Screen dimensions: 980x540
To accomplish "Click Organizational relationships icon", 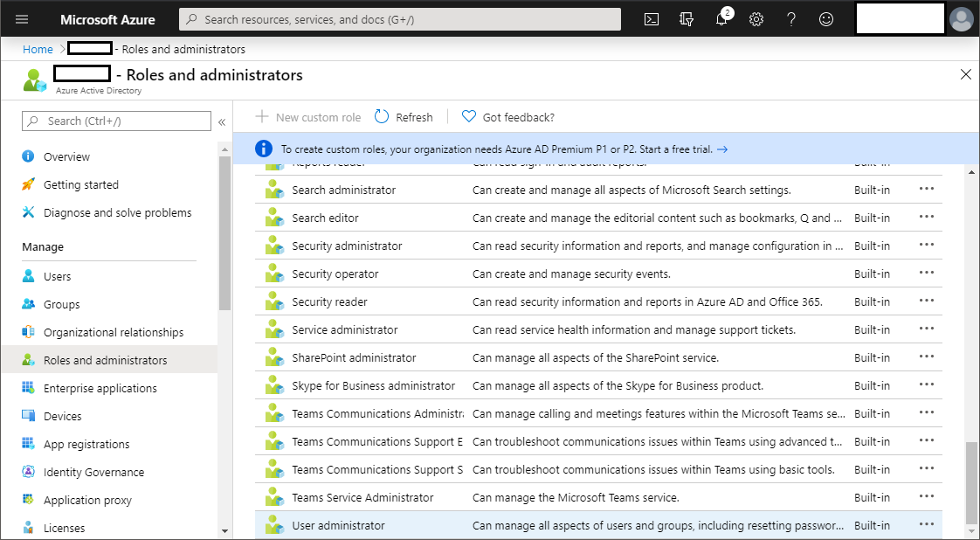I will pyautogui.click(x=28, y=332).
